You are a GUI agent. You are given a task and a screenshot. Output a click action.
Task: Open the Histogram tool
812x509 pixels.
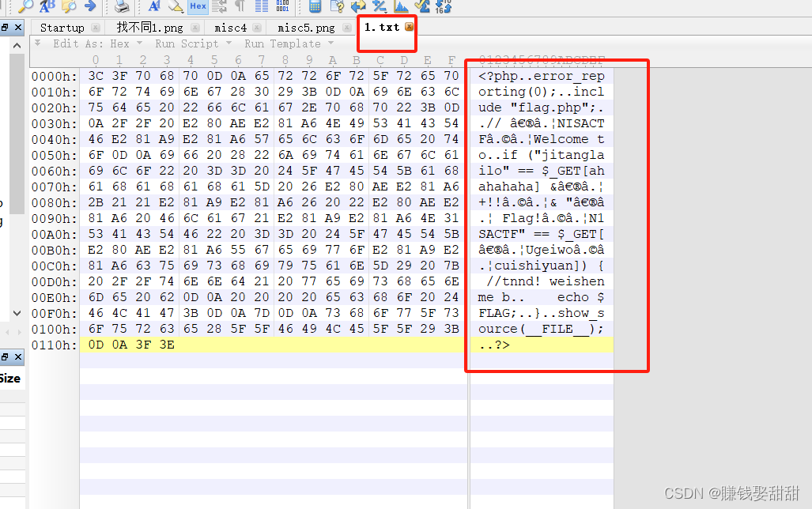[x=401, y=6]
